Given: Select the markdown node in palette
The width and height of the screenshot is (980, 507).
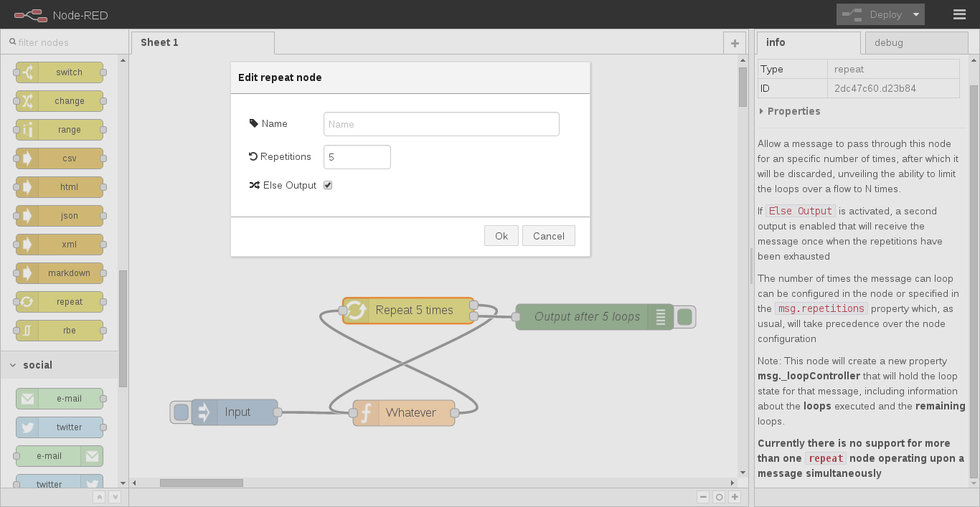Looking at the screenshot, I should 60,273.
